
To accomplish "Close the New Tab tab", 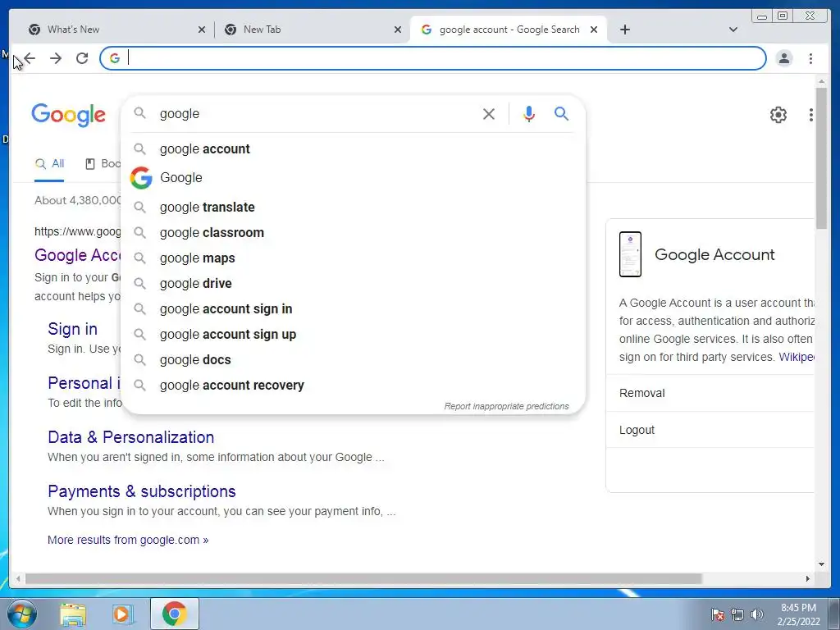I will tap(398, 30).
